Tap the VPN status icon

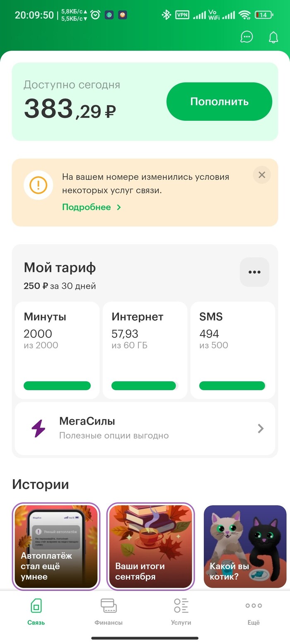(x=182, y=15)
